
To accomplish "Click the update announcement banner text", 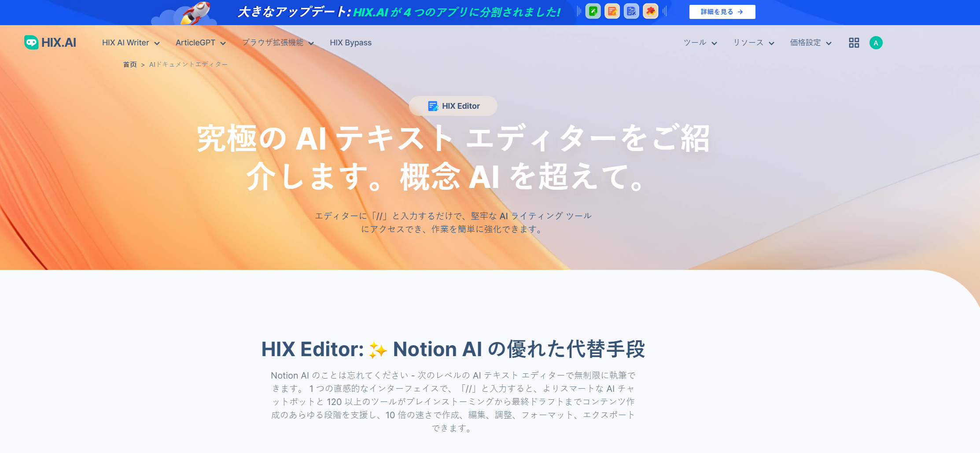I will pyautogui.click(x=399, y=12).
